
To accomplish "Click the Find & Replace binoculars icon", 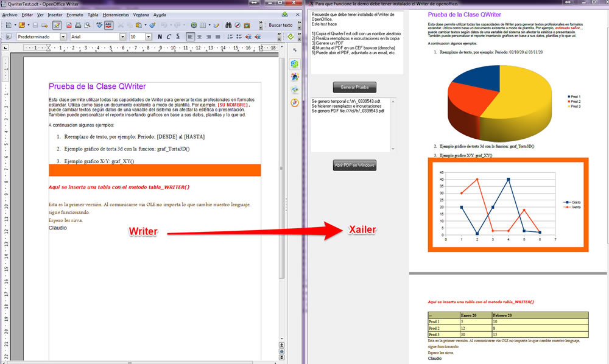I will (228, 25).
